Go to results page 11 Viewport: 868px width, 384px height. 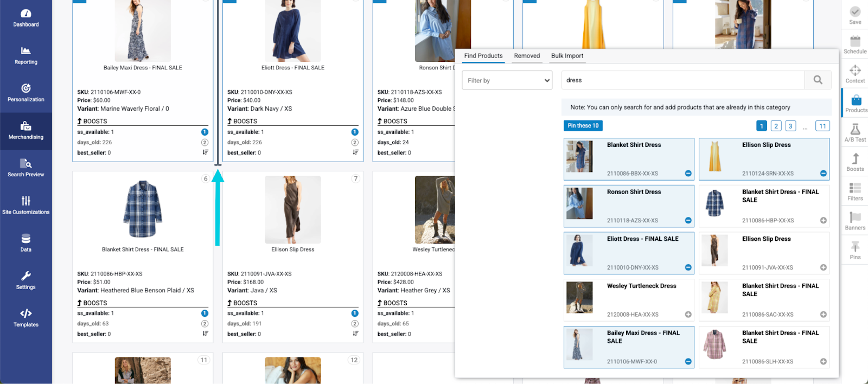pos(822,126)
